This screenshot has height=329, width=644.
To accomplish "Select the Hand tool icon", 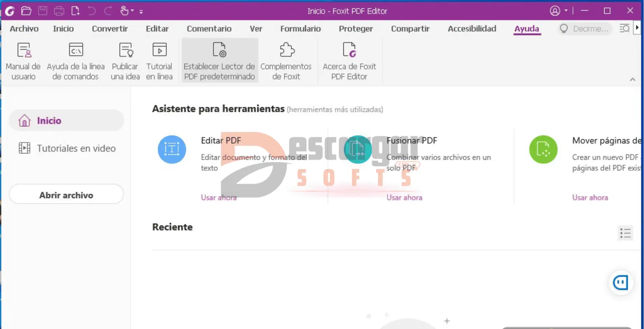I will pyautogui.click(x=124, y=11).
